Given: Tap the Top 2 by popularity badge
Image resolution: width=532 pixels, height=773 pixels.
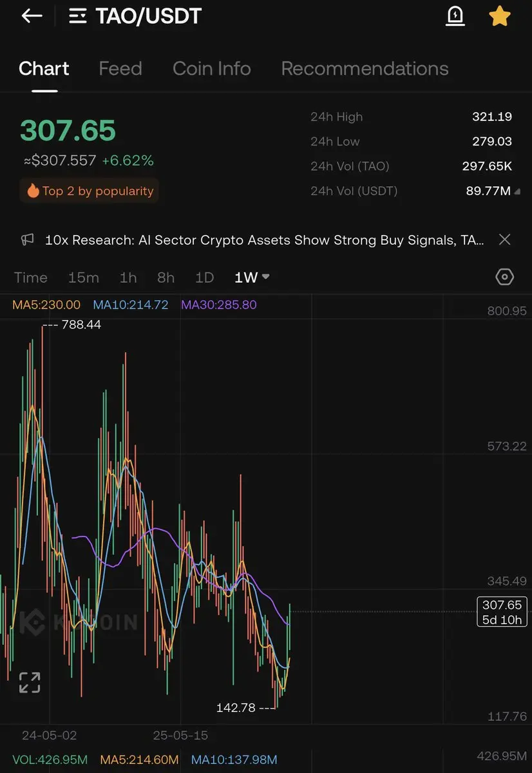Looking at the screenshot, I should [x=90, y=191].
